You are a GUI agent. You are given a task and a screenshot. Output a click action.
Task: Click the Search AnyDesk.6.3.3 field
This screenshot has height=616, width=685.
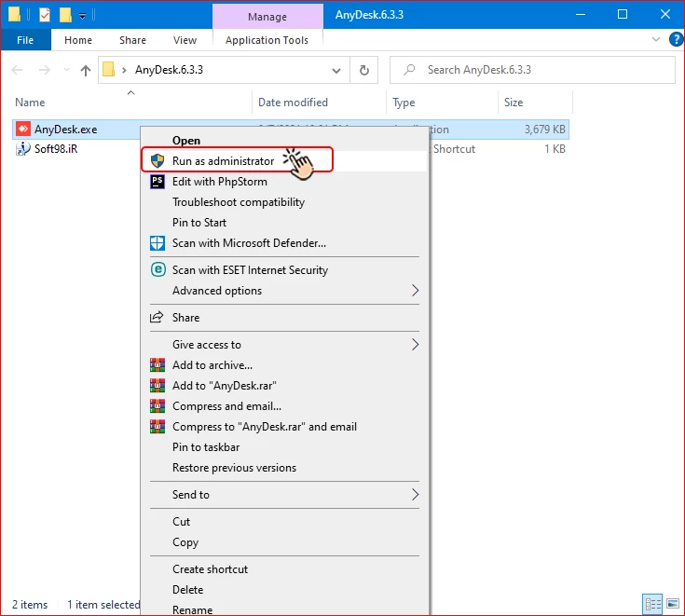point(532,70)
